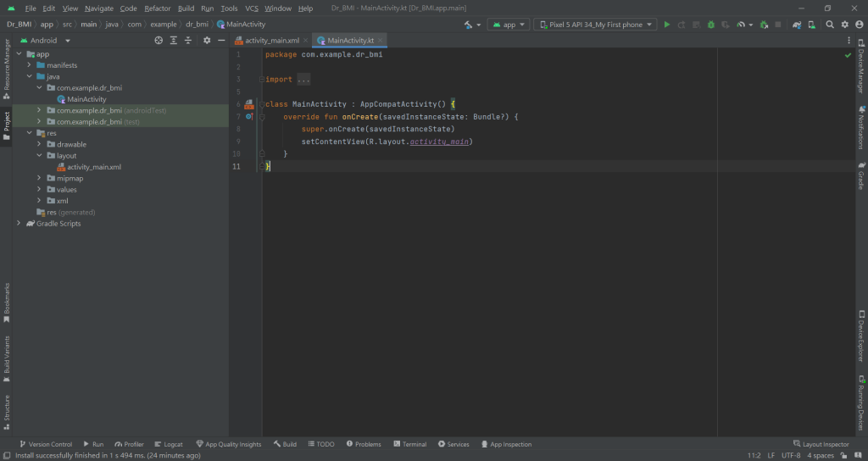Toggle the Project tool window side tab
This screenshot has height=461, width=868.
click(6, 125)
